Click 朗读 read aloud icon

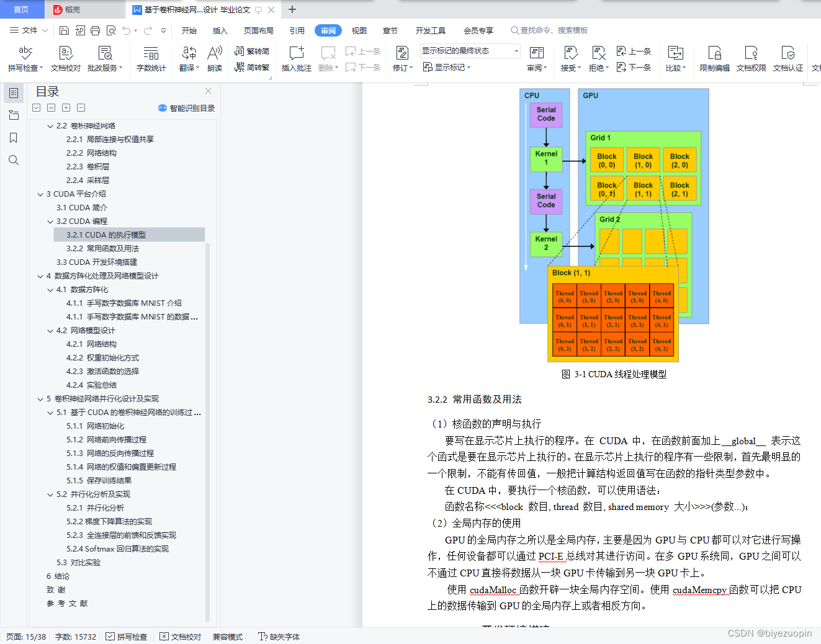pyautogui.click(x=215, y=59)
